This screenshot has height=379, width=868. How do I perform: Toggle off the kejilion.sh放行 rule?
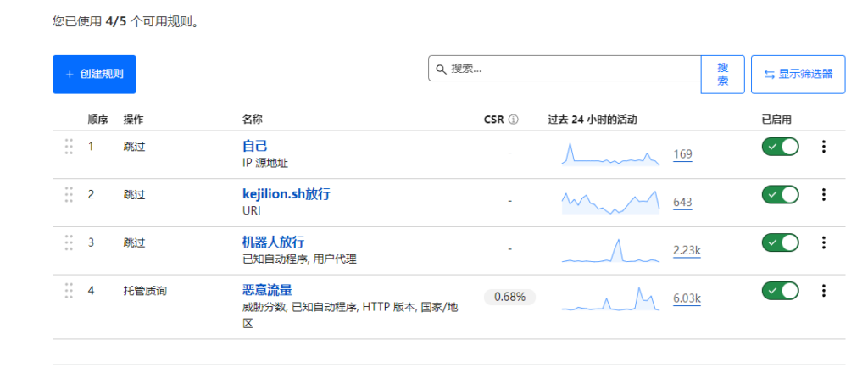click(x=780, y=195)
